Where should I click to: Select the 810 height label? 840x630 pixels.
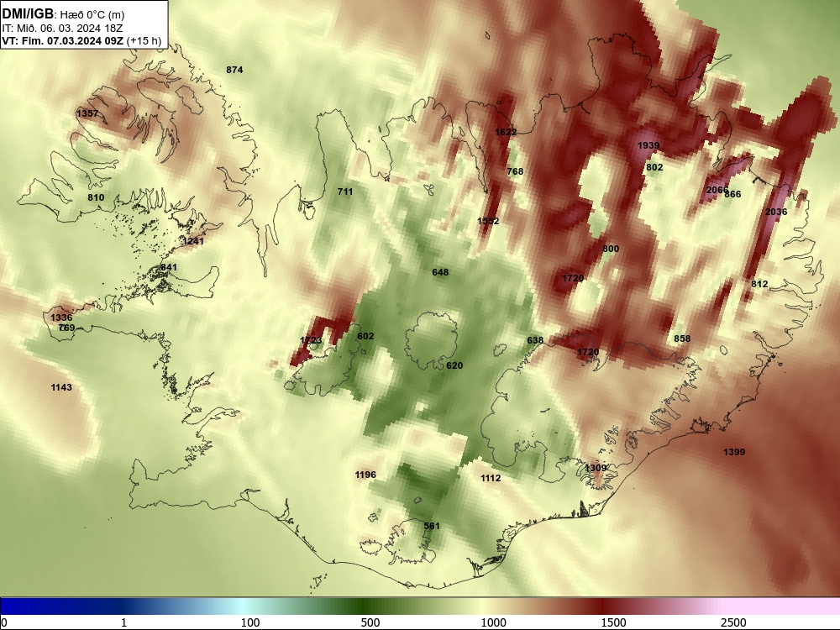(x=96, y=197)
